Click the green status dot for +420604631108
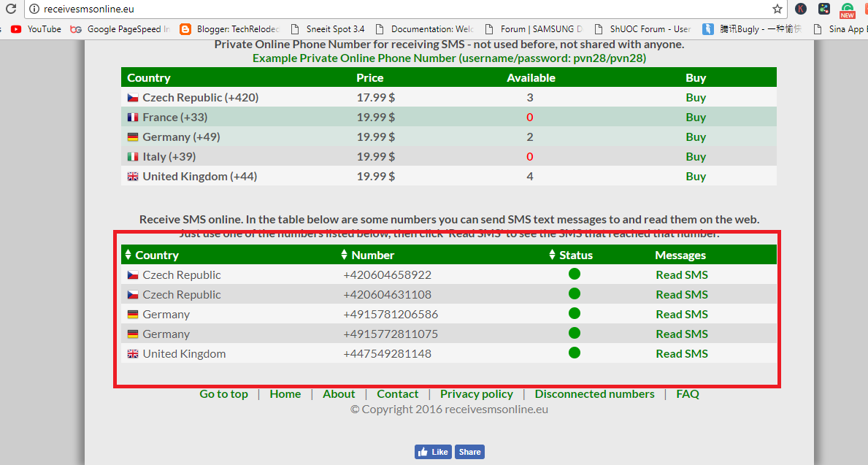 pos(575,293)
